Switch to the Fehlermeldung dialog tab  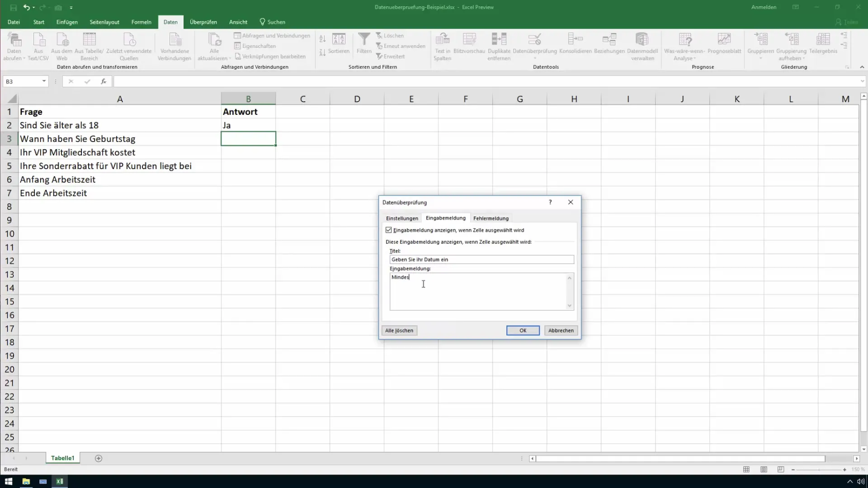coord(491,218)
